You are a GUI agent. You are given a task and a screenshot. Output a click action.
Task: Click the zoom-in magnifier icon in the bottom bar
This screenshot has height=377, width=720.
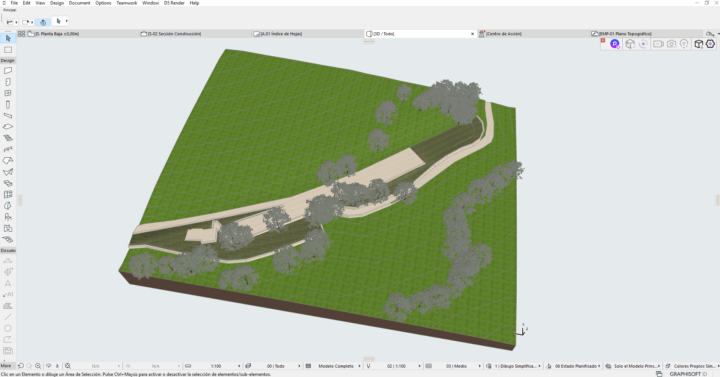point(38,366)
